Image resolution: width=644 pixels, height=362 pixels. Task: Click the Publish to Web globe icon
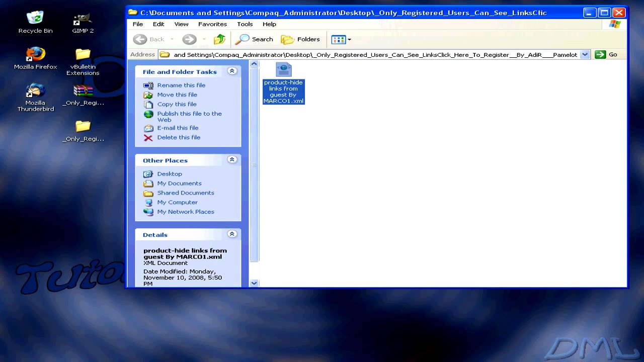point(148,114)
